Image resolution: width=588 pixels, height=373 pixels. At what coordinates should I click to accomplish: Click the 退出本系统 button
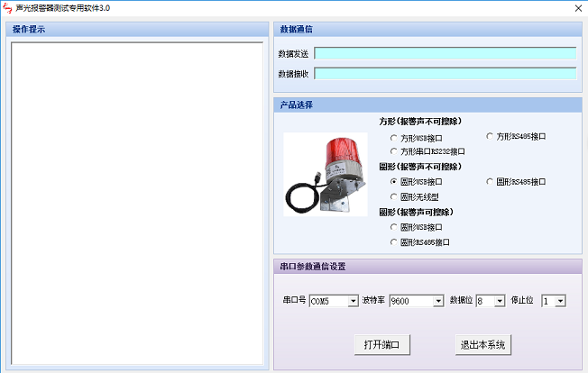point(483,344)
